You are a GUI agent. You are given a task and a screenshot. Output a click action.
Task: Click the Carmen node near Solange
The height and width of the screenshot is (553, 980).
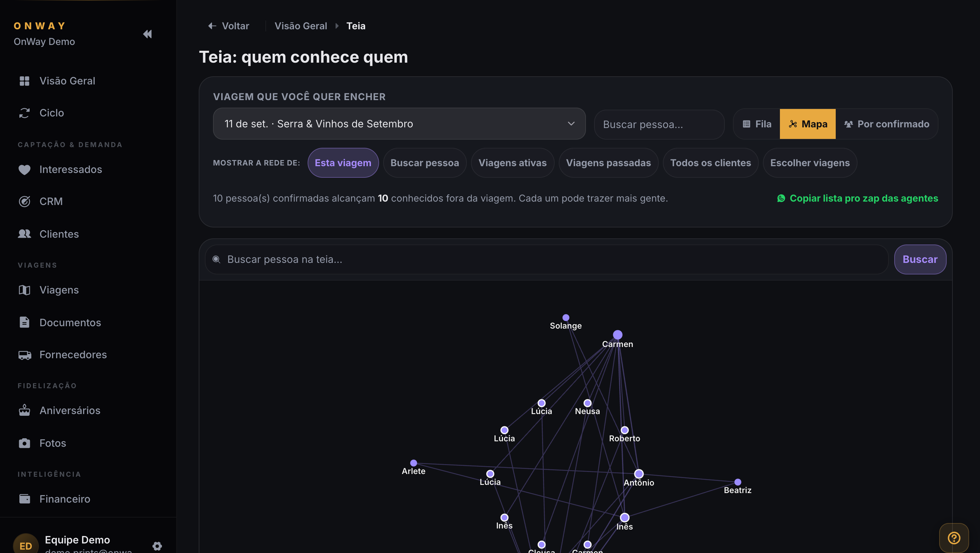pyautogui.click(x=618, y=335)
